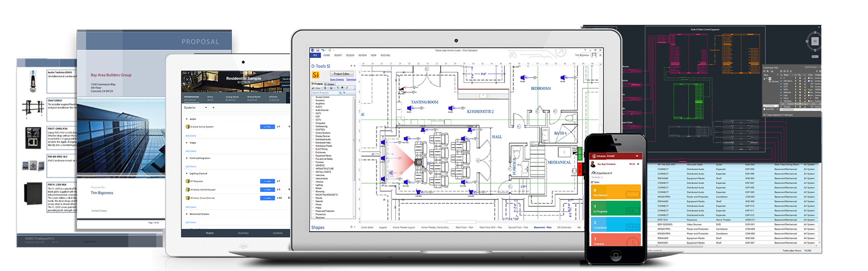Open the orange Not Started card on the phone
This screenshot has height=271, width=868.
pos(616,192)
